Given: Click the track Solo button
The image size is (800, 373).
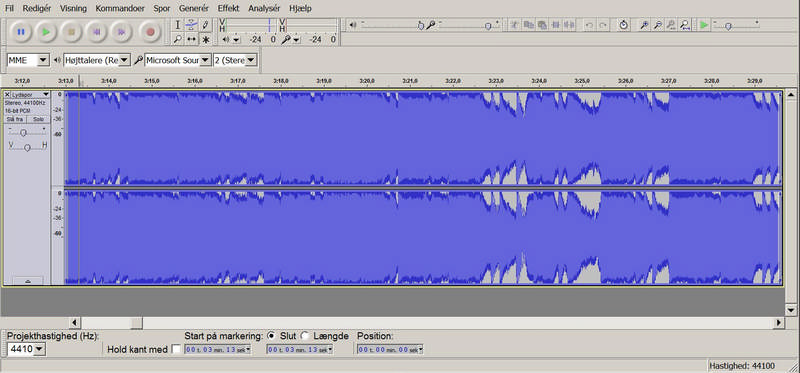Looking at the screenshot, I should coord(38,119).
